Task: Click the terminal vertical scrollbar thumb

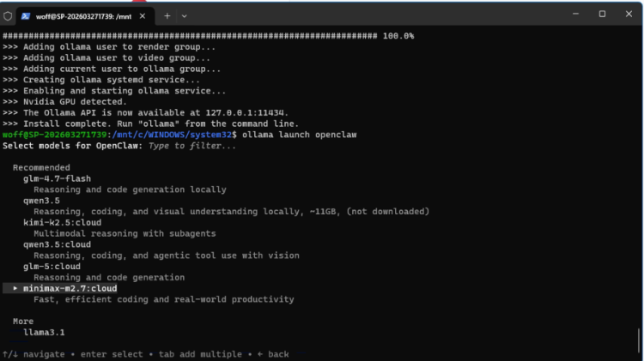Action: click(639, 340)
